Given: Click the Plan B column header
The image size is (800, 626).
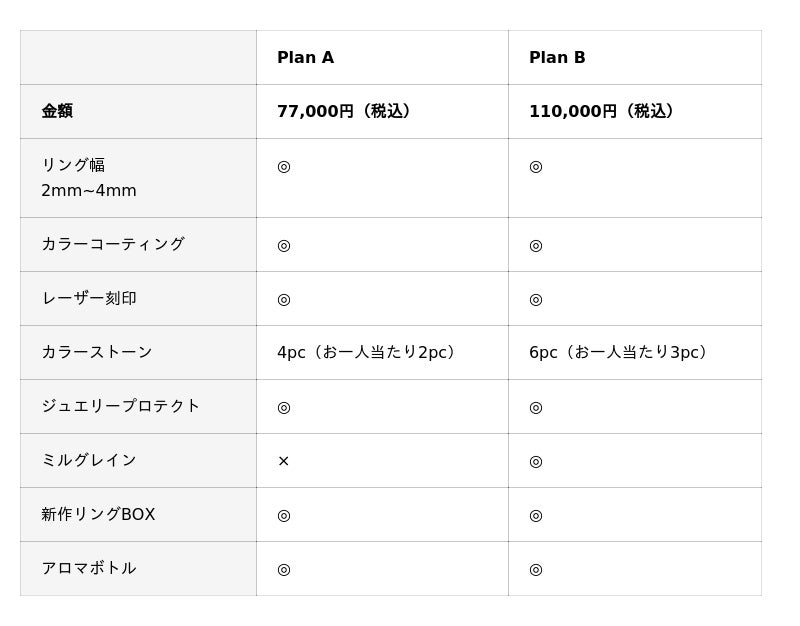Looking at the screenshot, I should (557, 58).
